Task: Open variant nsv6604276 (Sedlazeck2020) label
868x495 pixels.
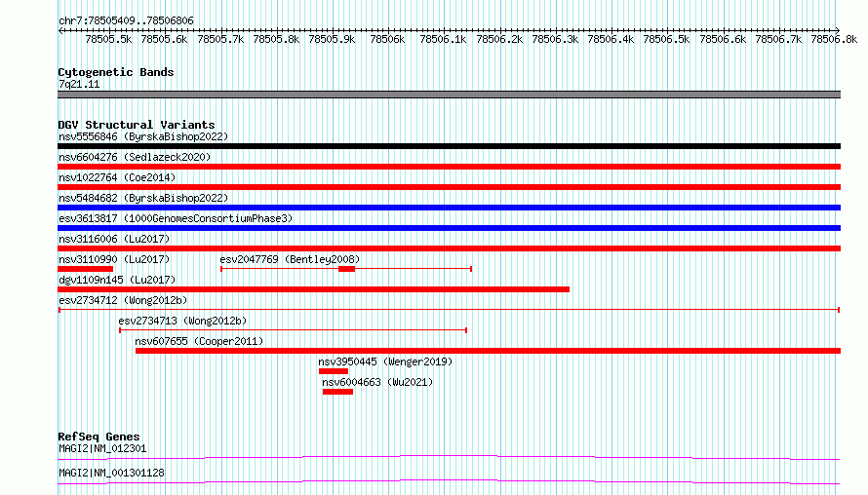Action: (135, 157)
